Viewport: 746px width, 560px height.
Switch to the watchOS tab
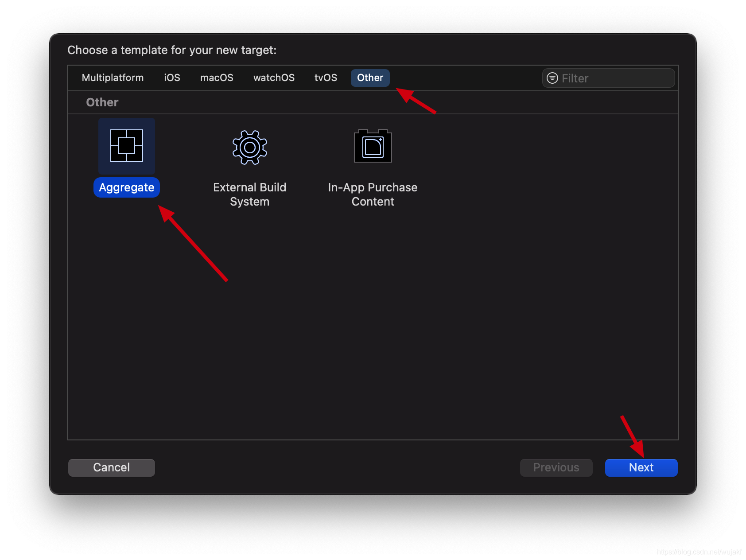(x=274, y=78)
